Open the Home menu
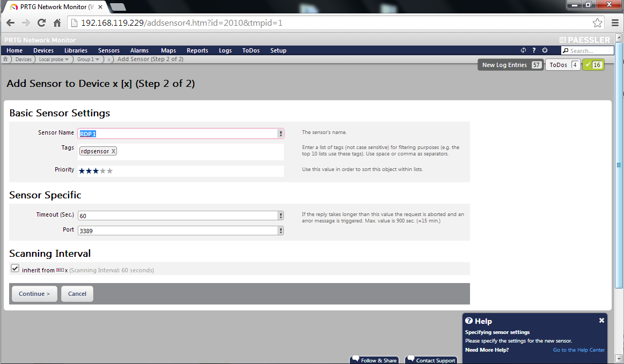 (14, 50)
